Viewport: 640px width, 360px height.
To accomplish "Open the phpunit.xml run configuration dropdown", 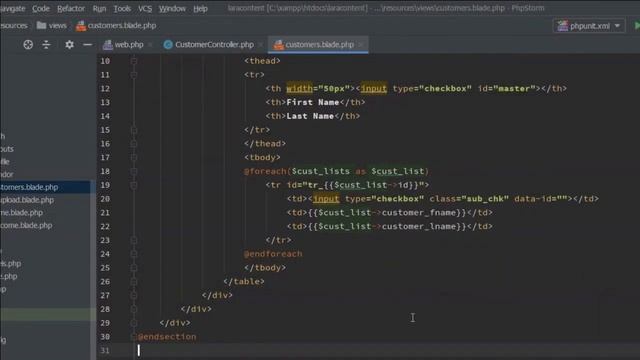I will tap(589, 26).
